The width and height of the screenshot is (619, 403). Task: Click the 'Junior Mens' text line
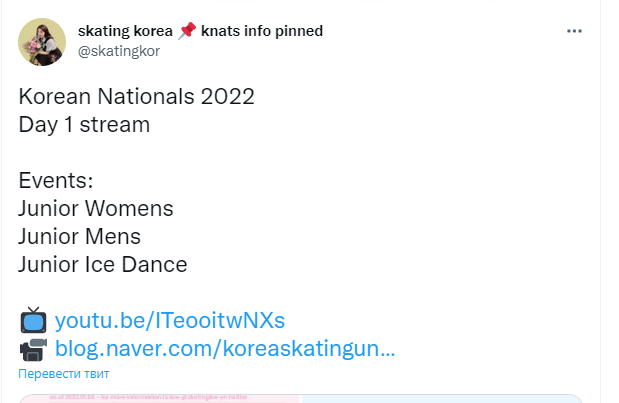pos(79,237)
